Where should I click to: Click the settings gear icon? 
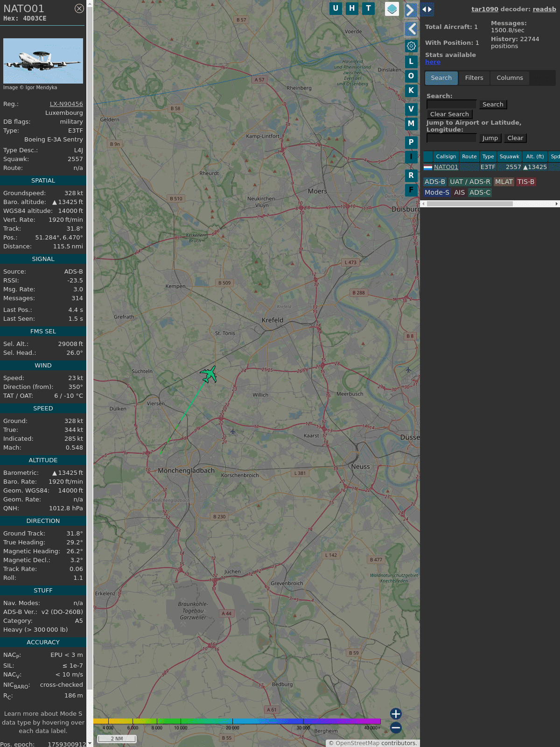[411, 46]
